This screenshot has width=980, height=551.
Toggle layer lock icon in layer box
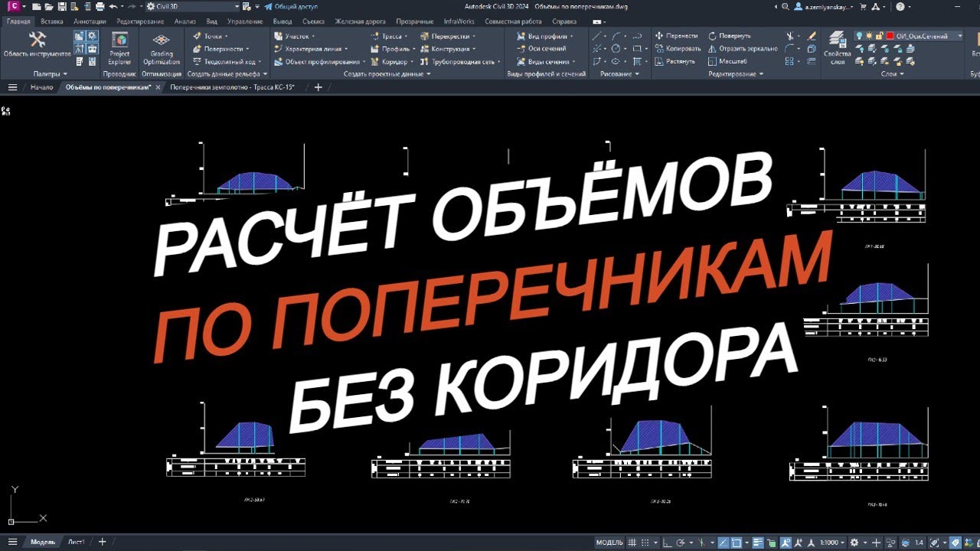(880, 36)
